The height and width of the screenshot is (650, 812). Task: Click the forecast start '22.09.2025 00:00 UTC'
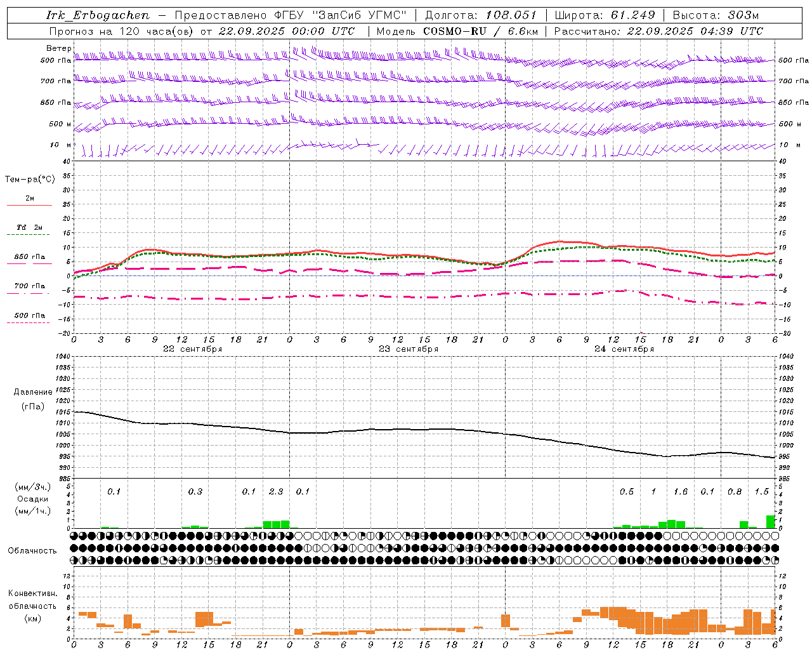coord(286,31)
